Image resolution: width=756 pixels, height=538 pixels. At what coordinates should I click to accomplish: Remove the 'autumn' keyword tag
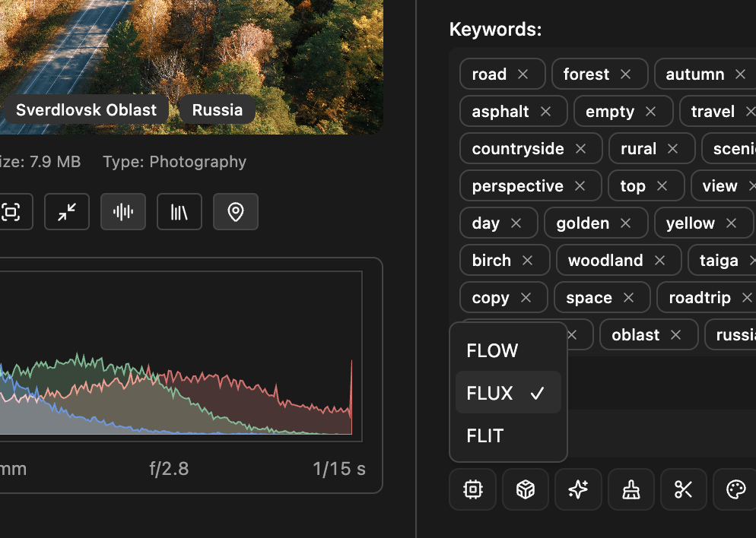(x=741, y=74)
